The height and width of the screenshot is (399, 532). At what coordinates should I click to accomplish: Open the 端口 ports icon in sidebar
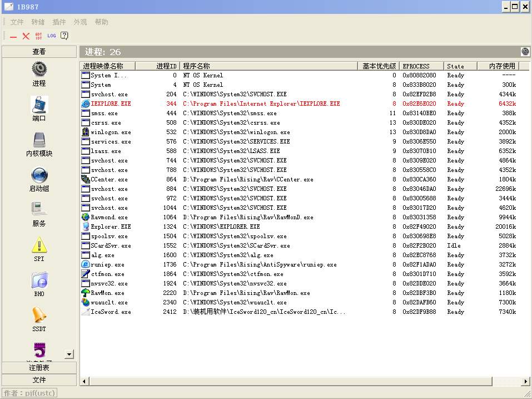(39, 104)
